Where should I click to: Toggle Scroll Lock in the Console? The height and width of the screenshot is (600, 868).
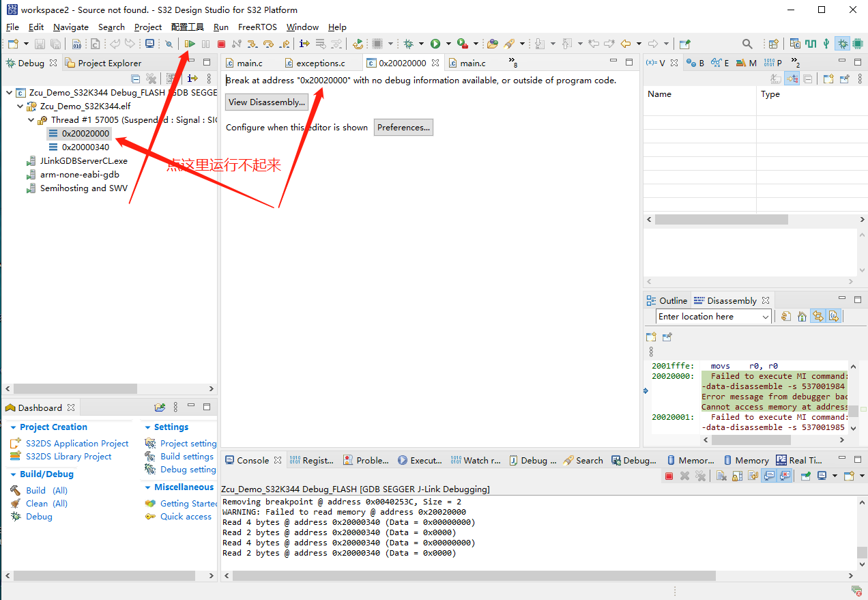tap(738, 478)
